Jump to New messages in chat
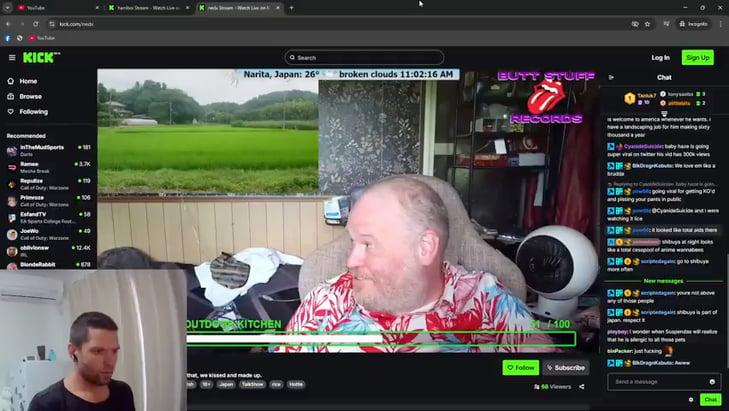This screenshot has height=411, width=729. coord(663,281)
